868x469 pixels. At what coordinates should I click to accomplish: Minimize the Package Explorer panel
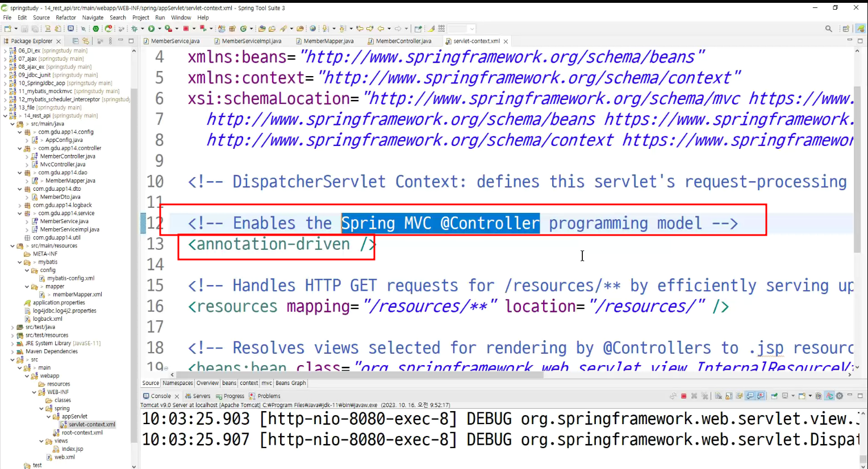(x=121, y=41)
